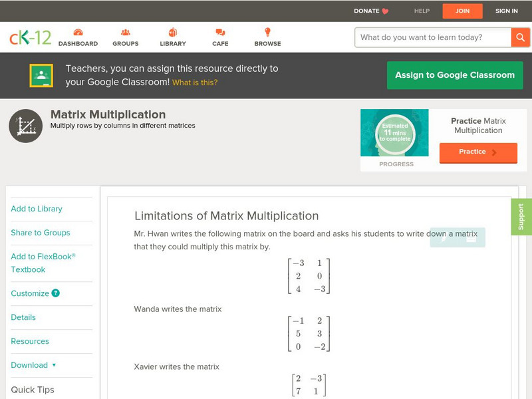Screen dimensions: 532x399
Task: Click the Download link
Action: (29, 365)
